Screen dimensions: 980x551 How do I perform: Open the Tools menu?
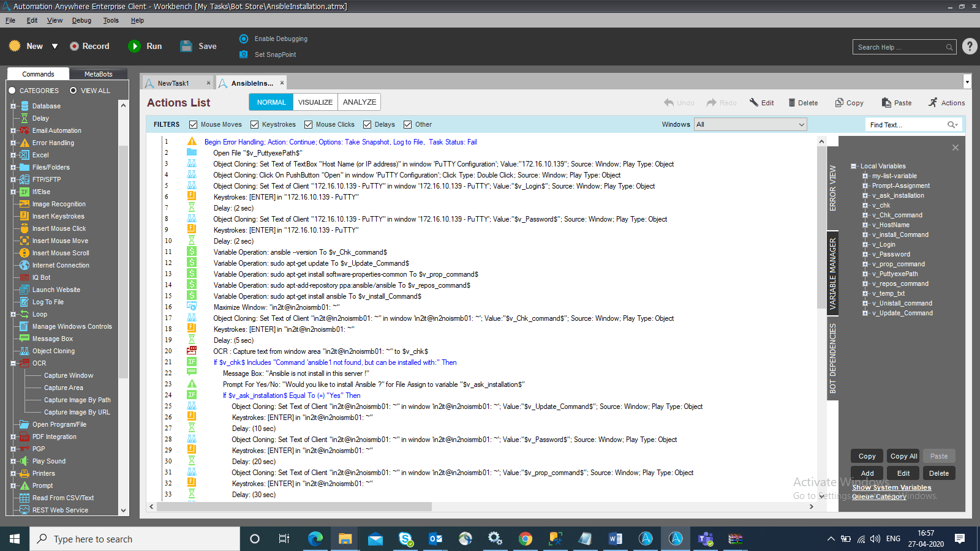111,20
